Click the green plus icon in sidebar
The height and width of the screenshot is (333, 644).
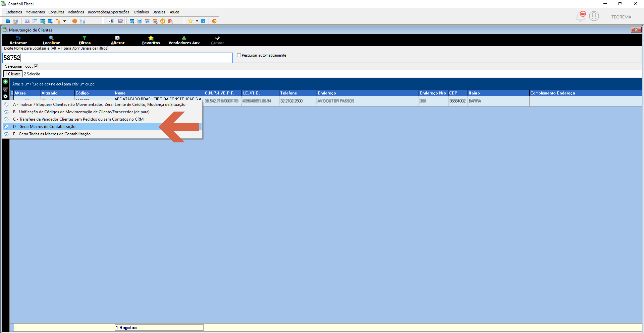(x=5, y=82)
